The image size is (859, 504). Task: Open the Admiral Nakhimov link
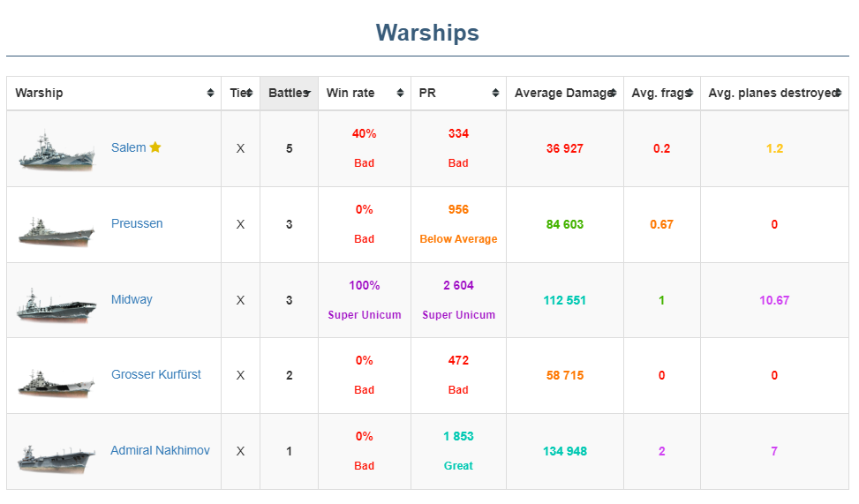[x=160, y=450]
